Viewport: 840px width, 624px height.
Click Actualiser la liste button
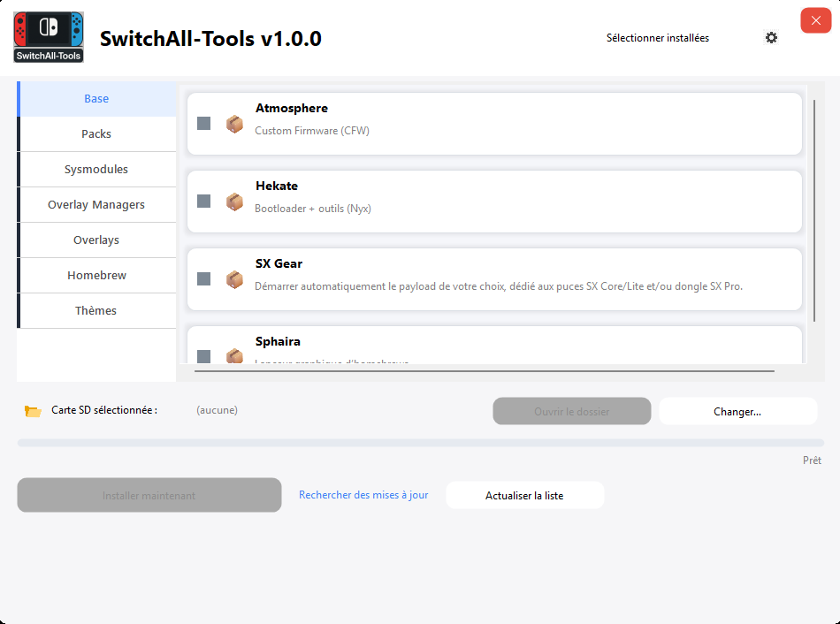coord(524,496)
